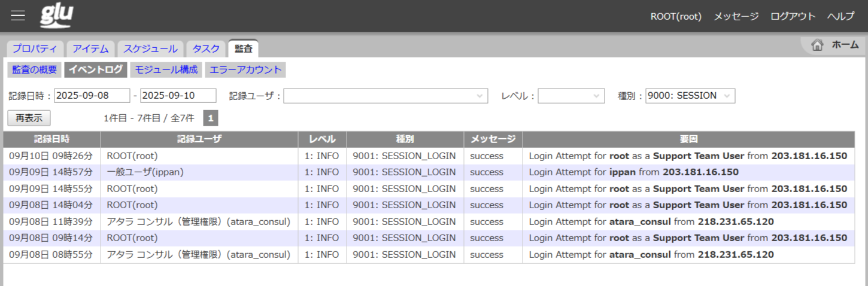Click 一般ユーザ(ippan) user cell
Viewport: 868px width, 286px height.
pos(199,172)
